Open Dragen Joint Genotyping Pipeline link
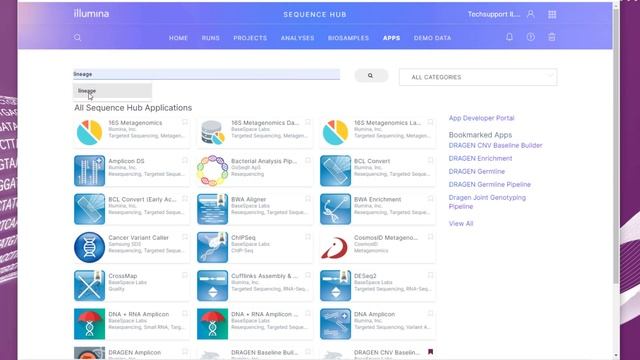The image size is (640, 360). coord(487,202)
